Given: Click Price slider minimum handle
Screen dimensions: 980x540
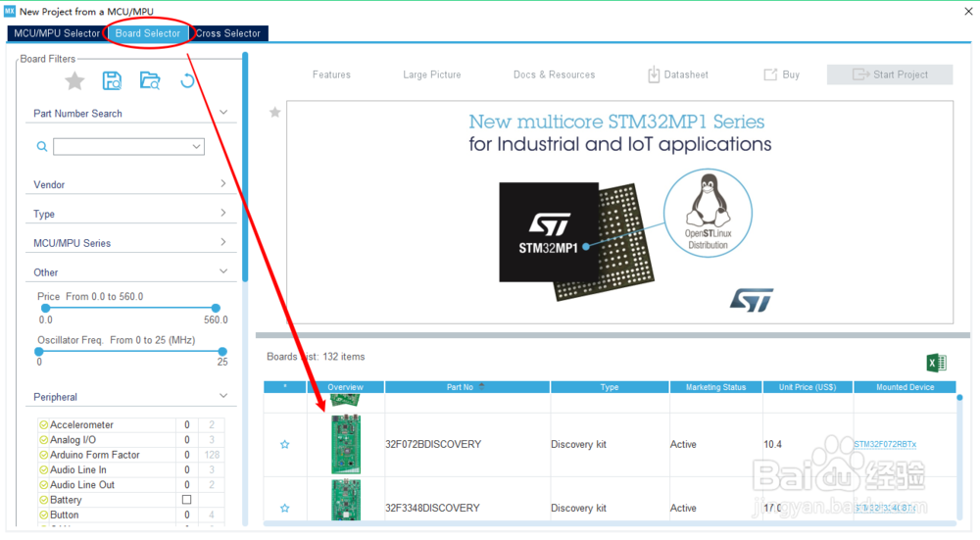Looking at the screenshot, I should coord(45,308).
